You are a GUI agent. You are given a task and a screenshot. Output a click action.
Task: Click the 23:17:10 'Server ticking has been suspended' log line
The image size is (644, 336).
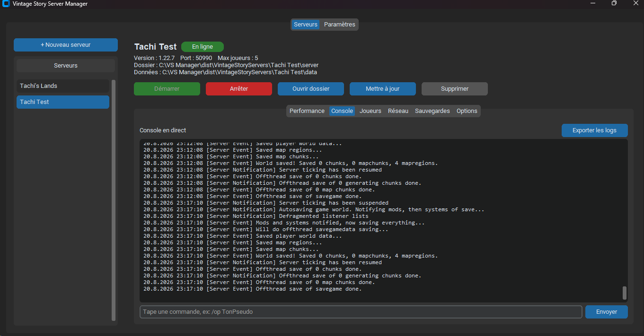(x=266, y=203)
